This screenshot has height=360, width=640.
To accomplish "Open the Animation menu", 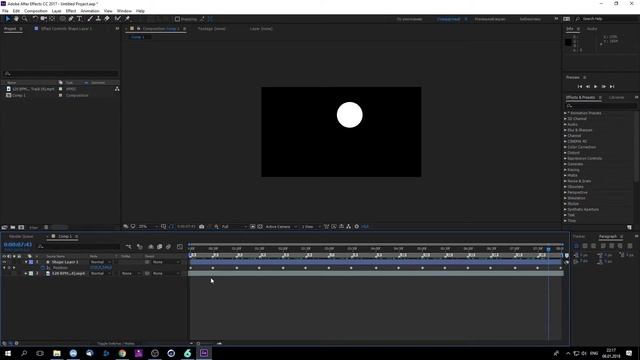I will point(90,11).
